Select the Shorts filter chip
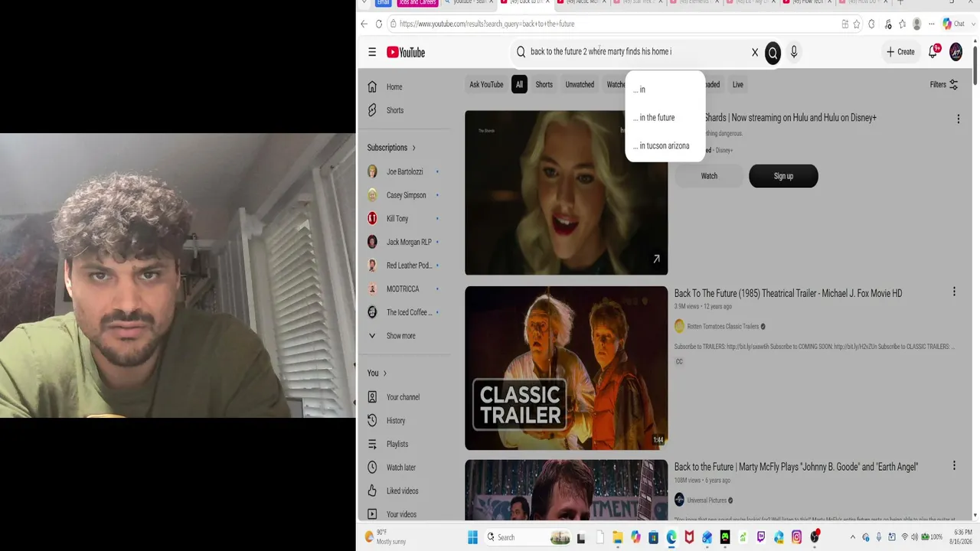The width and height of the screenshot is (980, 551). 544,85
